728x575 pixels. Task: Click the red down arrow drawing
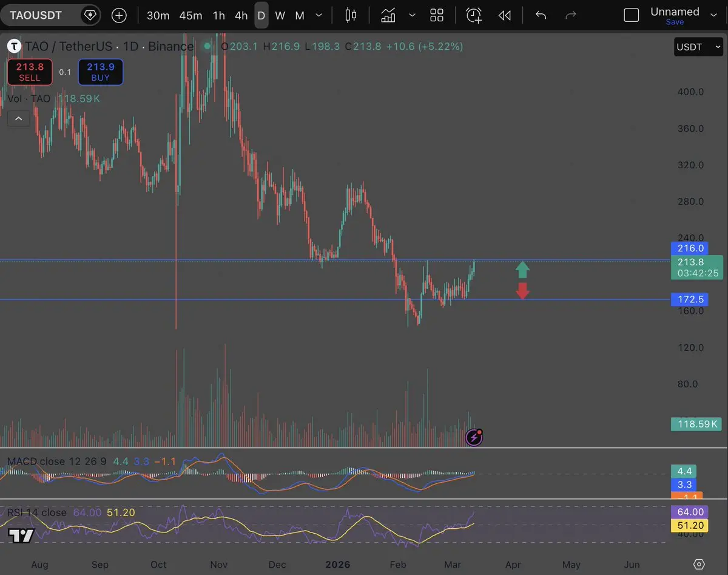tap(522, 290)
